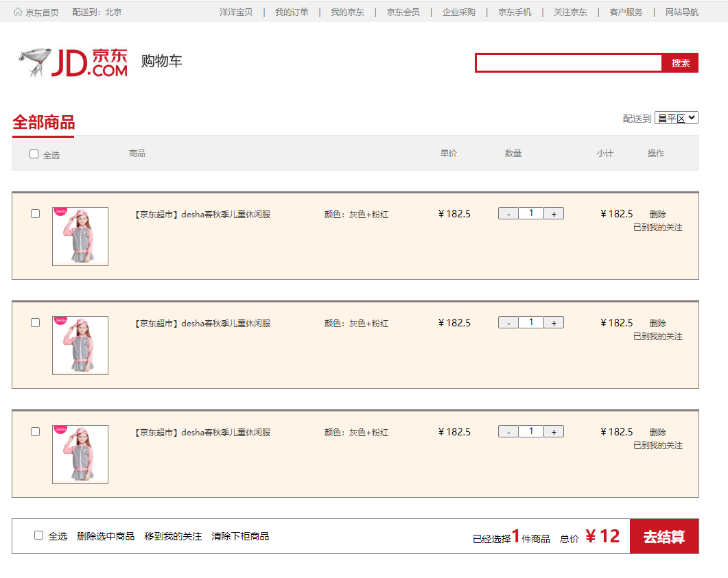The image size is (728, 578).
Task: Open 我的京东 in the top navigation
Action: pos(347,12)
